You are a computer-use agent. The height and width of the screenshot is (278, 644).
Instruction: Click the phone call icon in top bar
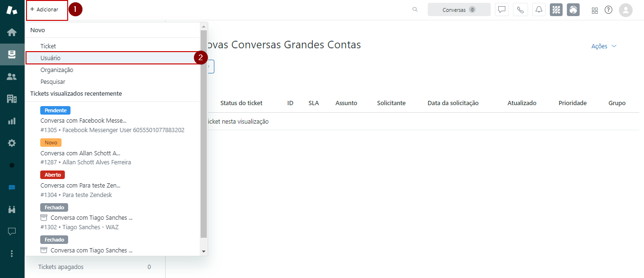pyautogui.click(x=520, y=10)
